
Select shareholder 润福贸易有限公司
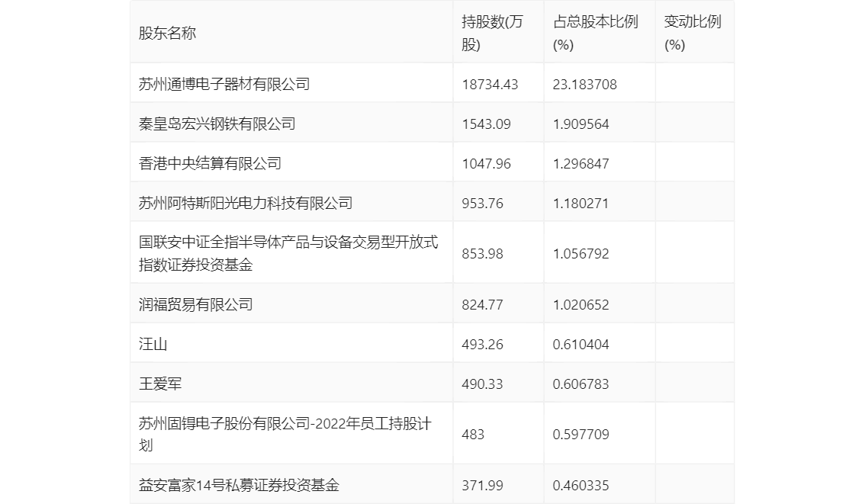tap(195, 304)
